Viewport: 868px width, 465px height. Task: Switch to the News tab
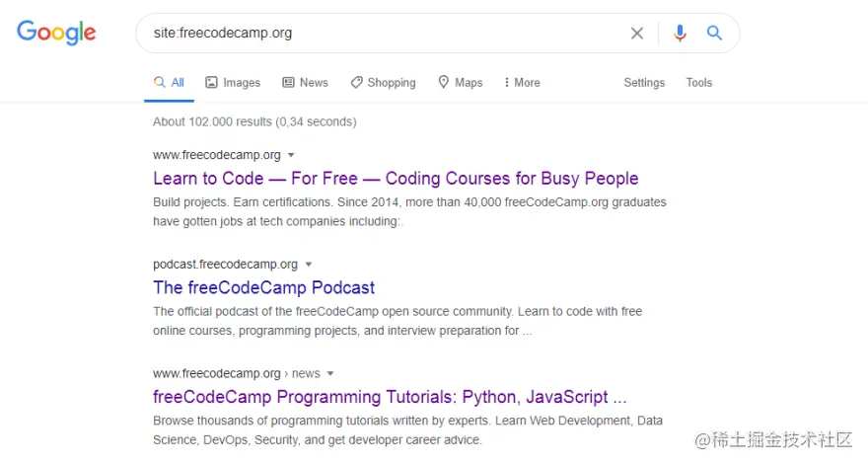[x=305, y=83]
